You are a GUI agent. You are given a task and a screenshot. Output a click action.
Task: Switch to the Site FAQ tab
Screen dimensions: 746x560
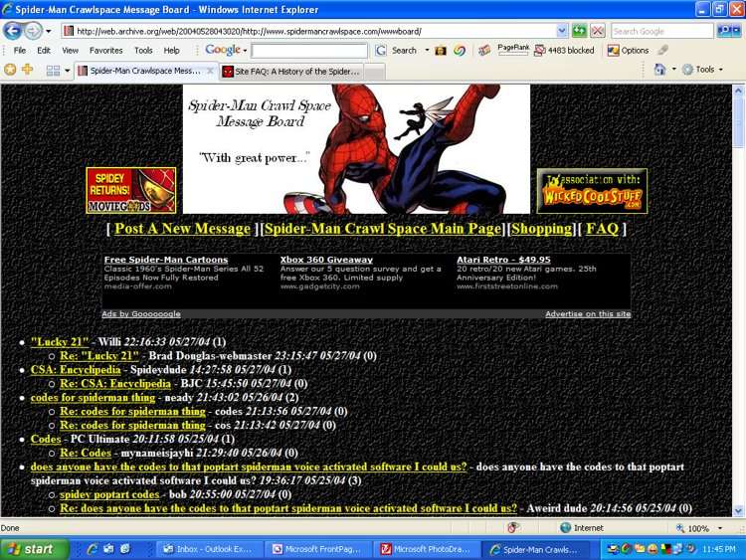(x=290, y=71)
